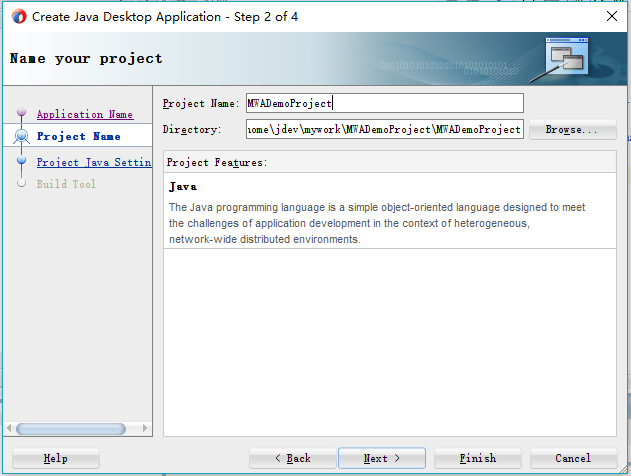This screenshot has width=631, height=476.
Task: Close the Create Java Desktop Application dialog
Action: [612, 16]
